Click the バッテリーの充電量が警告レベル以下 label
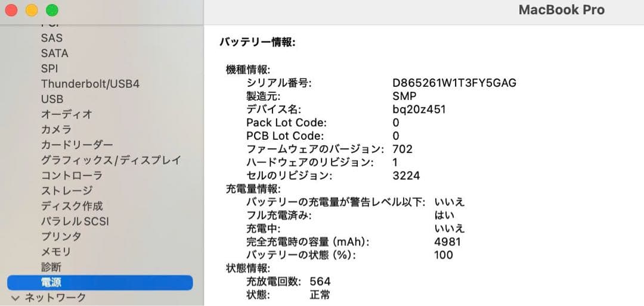Viewport: 644px width, 306px height. tap(336, 202)
